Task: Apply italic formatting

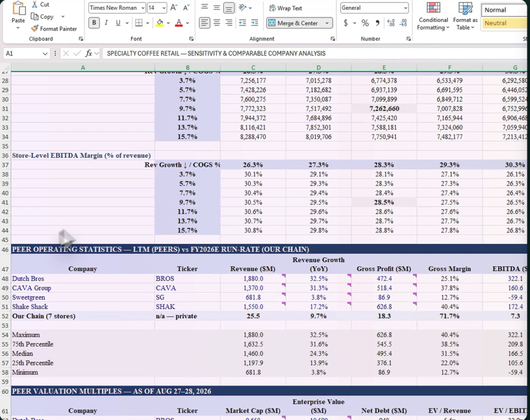Action: [106, 23]
